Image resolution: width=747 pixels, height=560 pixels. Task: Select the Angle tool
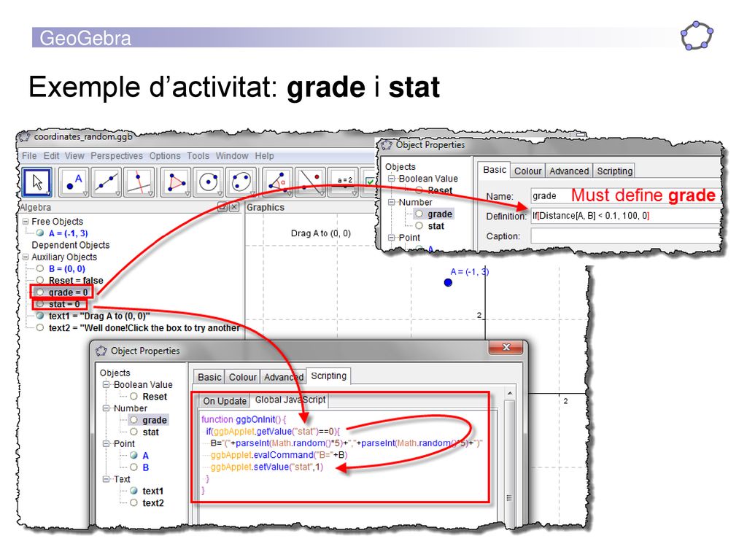point(278,182)
